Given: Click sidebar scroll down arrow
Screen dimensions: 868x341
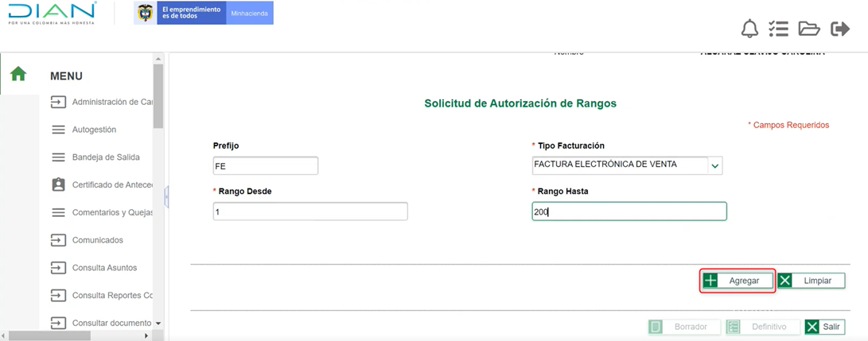Looking at the screenshot, I should tap(158, 324).
